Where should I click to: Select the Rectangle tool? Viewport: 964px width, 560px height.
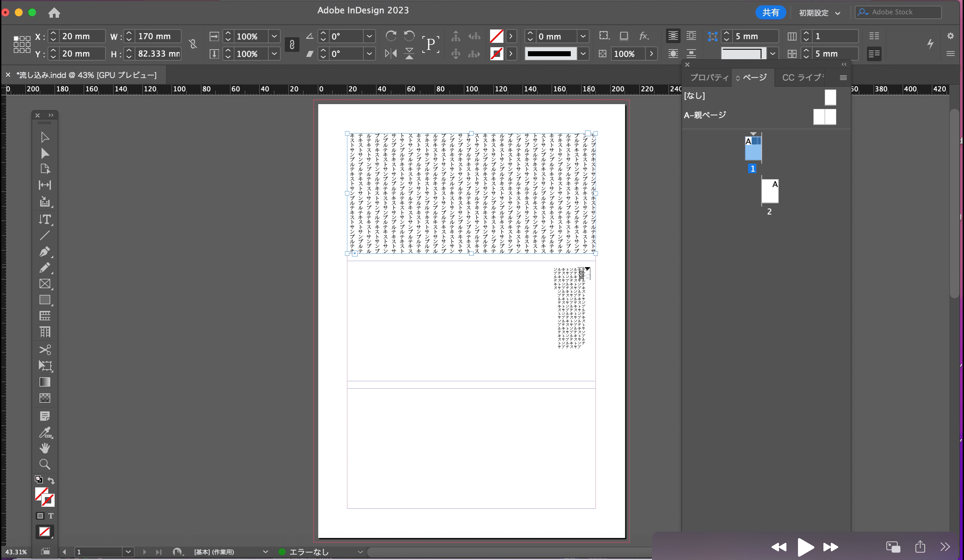tap(45, 300)
